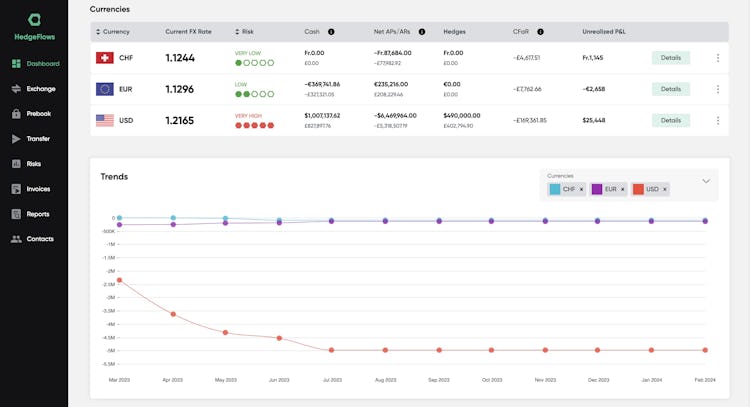Open the CHF row three-dot menu
This screenshot has width=750, height=407.
coord(718,58)
